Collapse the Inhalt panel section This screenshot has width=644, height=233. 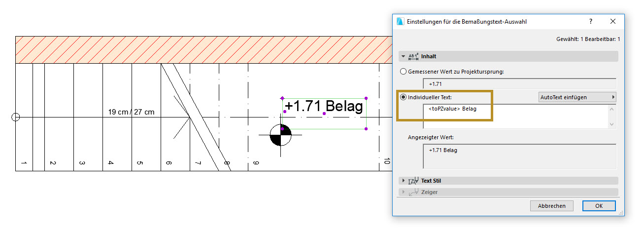pyautogui.click(x=404, y=56)
